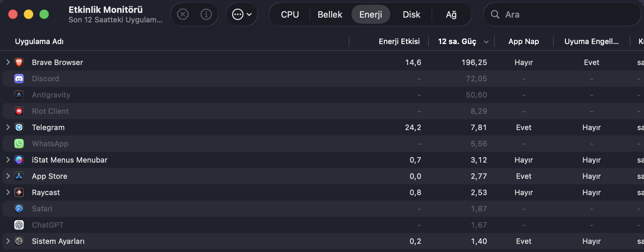Viewport: 644px width, 252px height.
Task: Select the Sistem Ayarları row name
Action: click(x=58, y=241)
